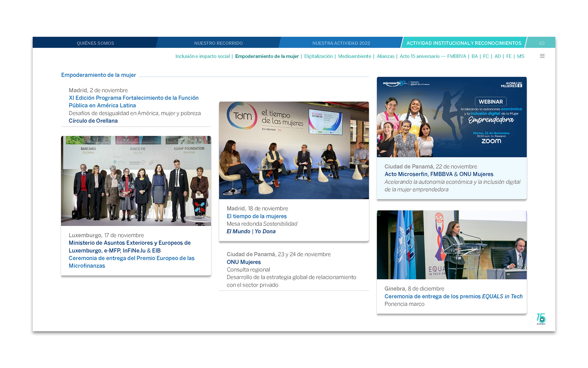Open Actividad Institucional y Reconocimientos tab
The image size is (588, 368).
click(464, 43)
